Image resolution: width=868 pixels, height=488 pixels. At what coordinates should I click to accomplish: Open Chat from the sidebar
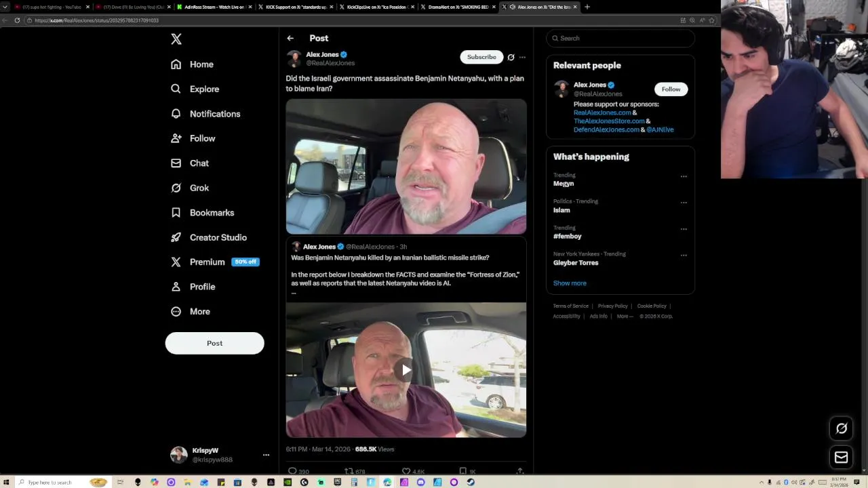(190, 163)
